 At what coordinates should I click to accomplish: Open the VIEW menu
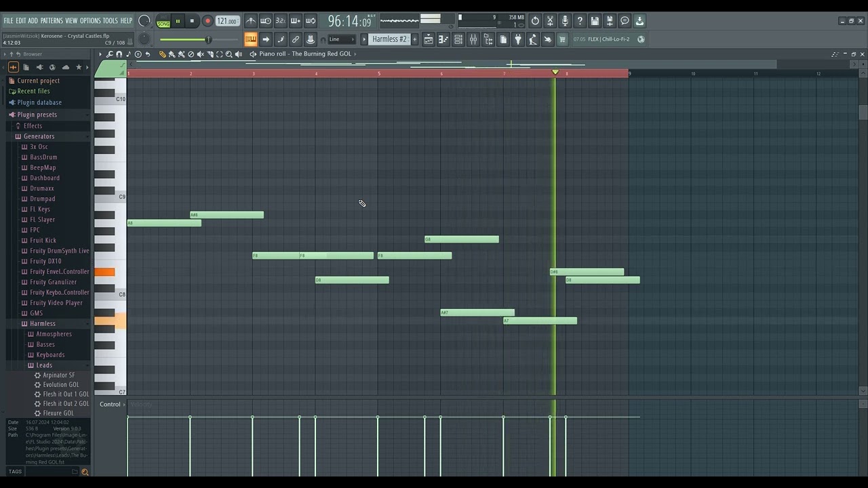click(71, 21)
